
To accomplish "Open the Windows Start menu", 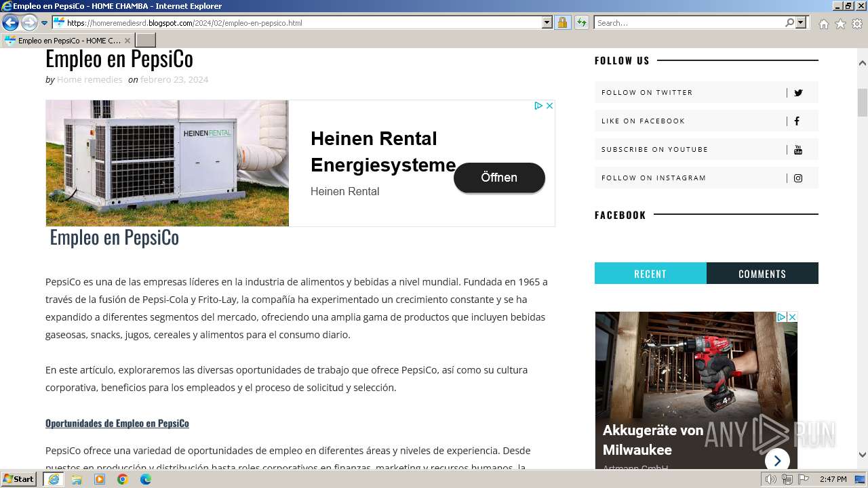I will click(x=19, y=479).
